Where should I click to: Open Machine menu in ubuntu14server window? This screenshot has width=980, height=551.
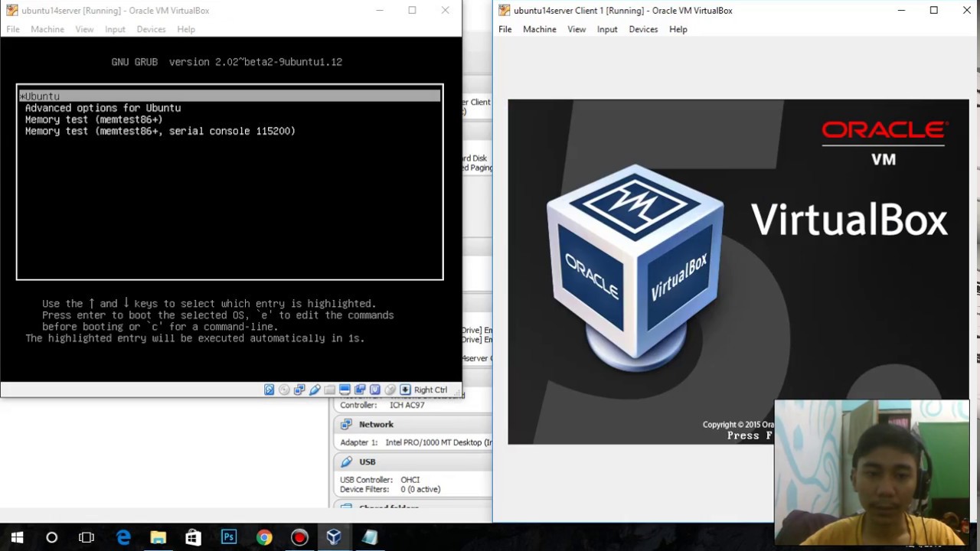click(x=47, y=29)
